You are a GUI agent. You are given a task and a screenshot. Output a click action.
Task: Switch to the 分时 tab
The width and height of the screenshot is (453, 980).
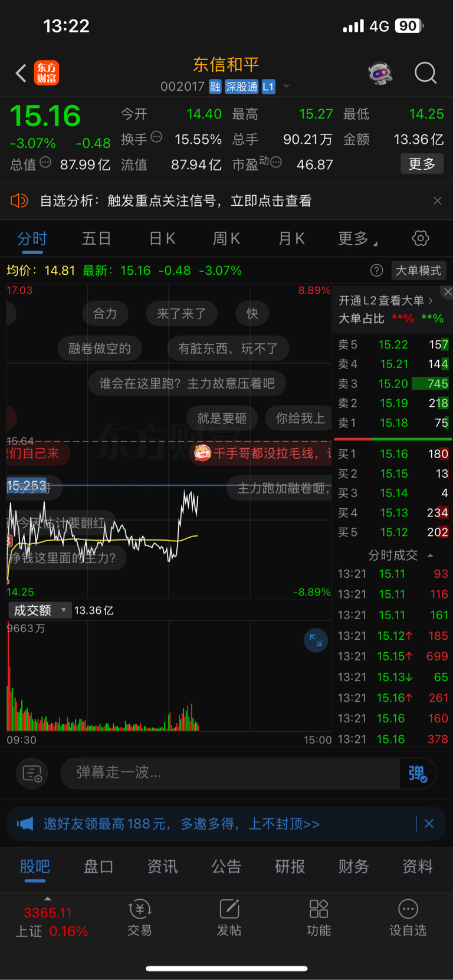[x=32, y=239]
